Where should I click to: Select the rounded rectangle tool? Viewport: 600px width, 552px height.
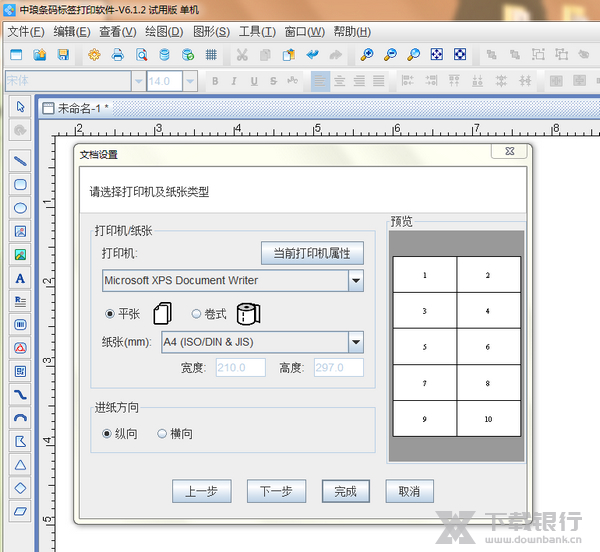(20, 185)
